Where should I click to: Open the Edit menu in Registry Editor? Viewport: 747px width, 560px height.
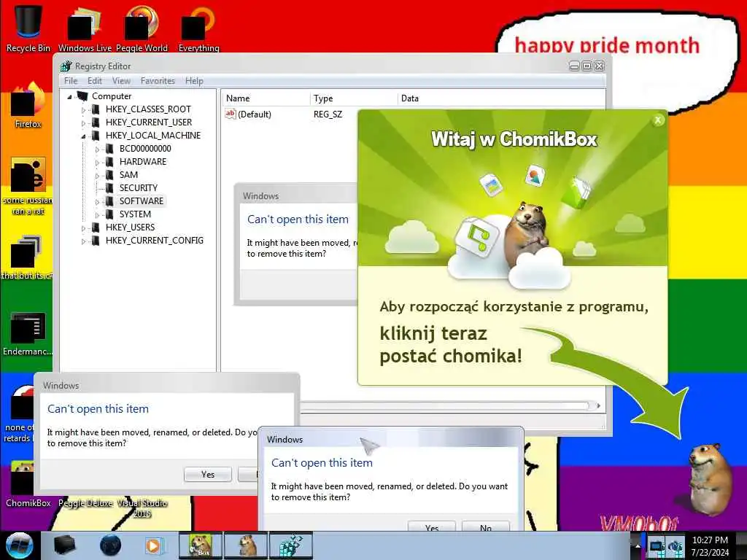tap(94, 81)
